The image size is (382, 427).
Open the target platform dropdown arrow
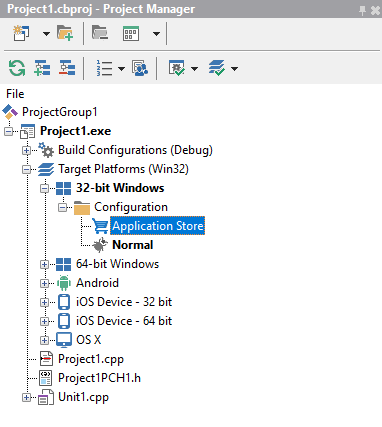coord(234,69)
